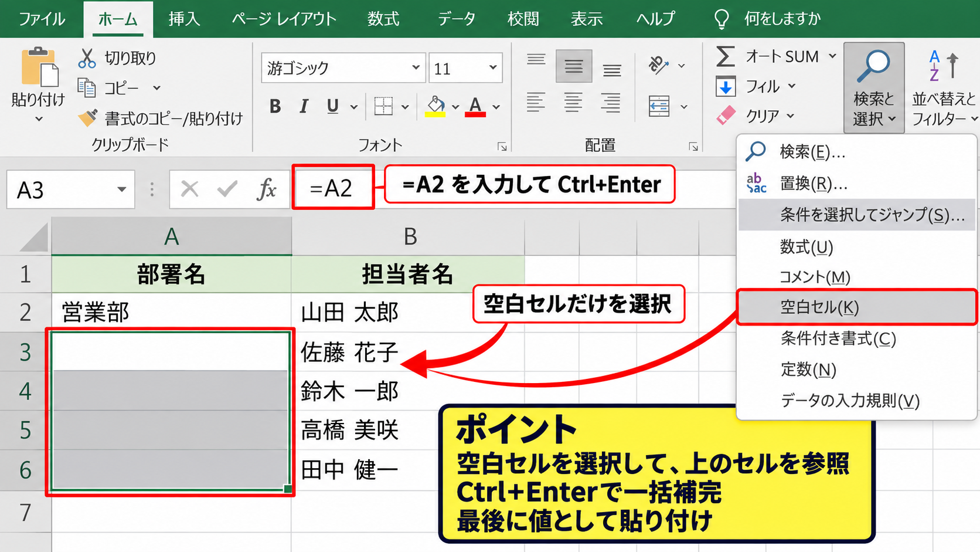980x552 pixels.
Task: Click the middle align icon
Action: (574, 66)
